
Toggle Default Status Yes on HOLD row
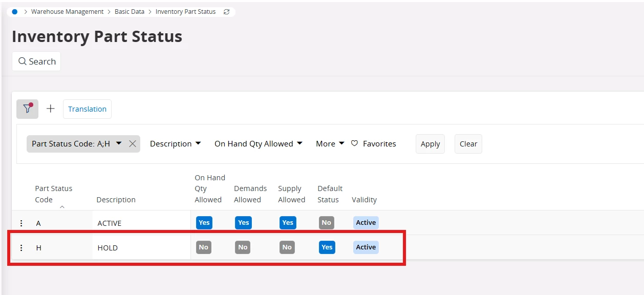[x=327, y=247]
